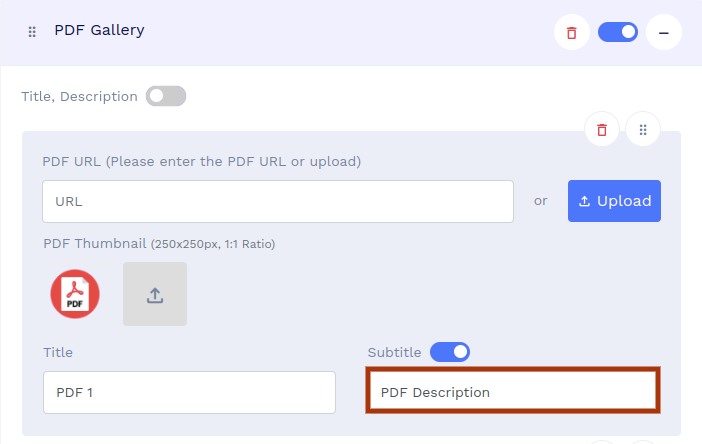
Task: Collapse the PDF Gallery panel
Action: point(663,33)
